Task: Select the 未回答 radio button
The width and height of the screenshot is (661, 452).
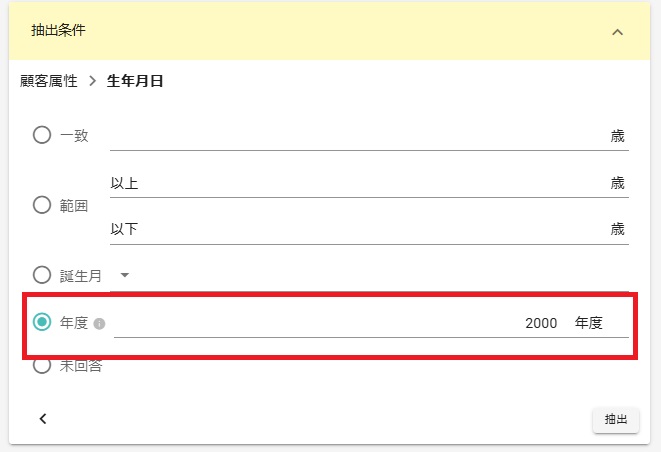Action: click(42, 365)
